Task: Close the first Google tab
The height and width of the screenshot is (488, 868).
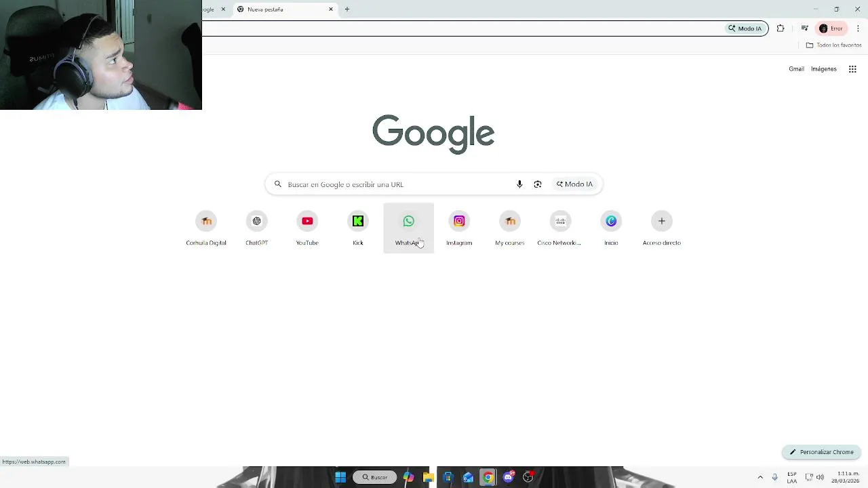Action: click(223, 9)
